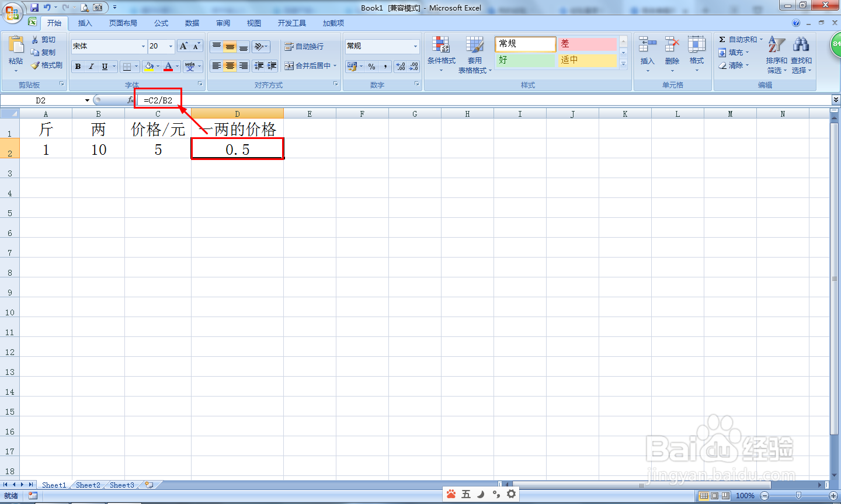Increase decimal places

tap(401, 67)
